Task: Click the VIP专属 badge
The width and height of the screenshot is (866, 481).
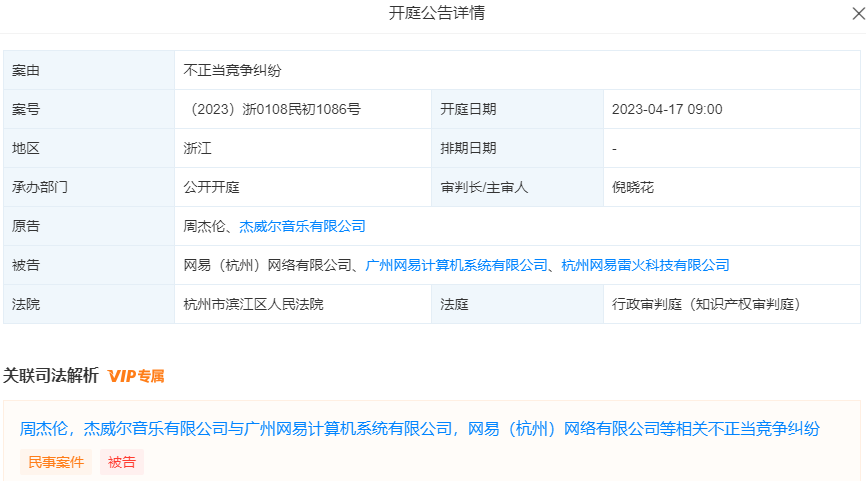Action: pos(136,376)
